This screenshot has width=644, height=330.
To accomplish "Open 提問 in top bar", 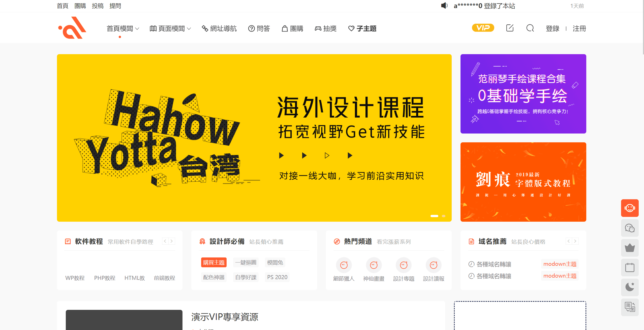I will [x=115, y=6].
